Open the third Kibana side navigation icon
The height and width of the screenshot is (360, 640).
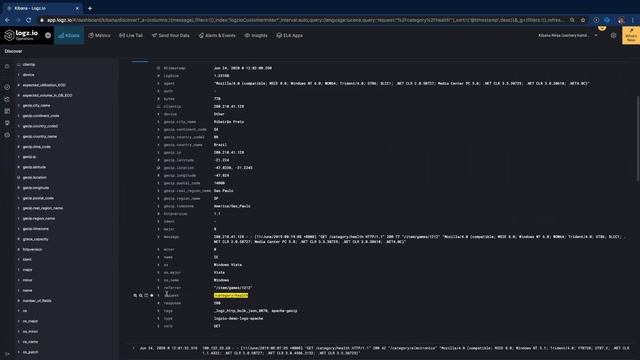[x=7, y=99]
